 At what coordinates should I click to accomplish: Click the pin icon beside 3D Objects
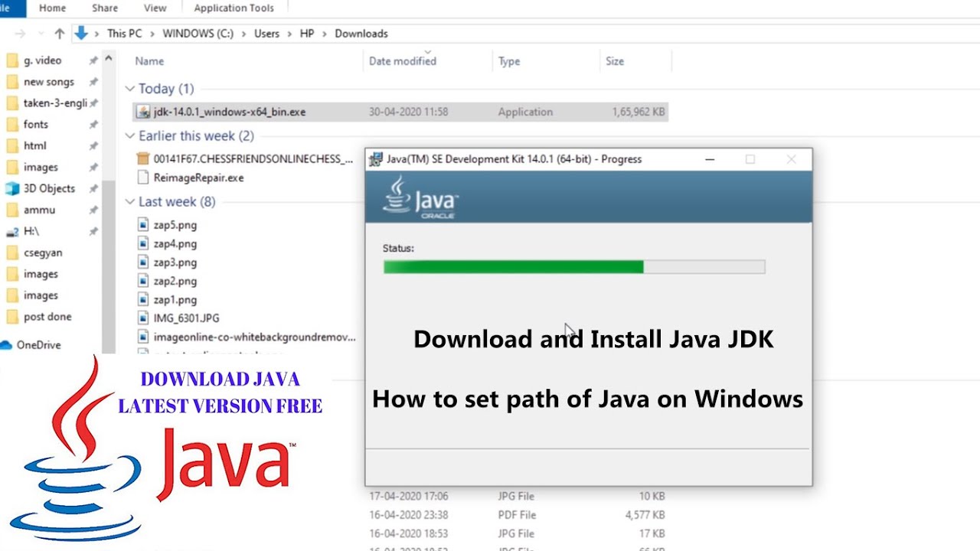[x=93, y=188]
